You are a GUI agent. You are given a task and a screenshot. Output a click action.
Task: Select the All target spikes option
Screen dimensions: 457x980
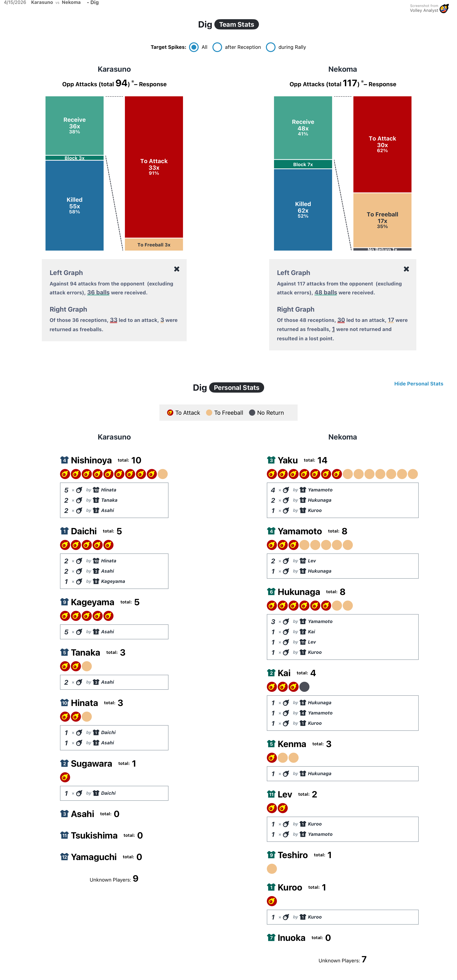click(194, 47)
